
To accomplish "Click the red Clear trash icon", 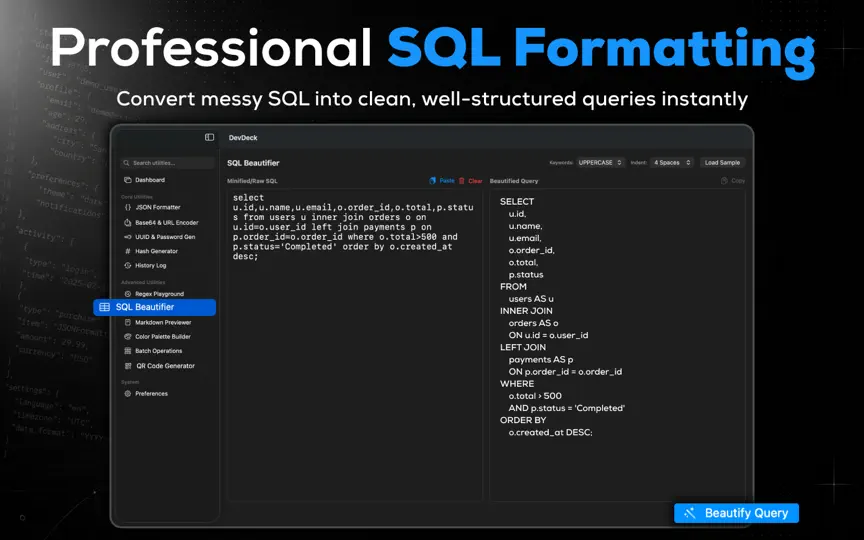I will tap(462, 181).
